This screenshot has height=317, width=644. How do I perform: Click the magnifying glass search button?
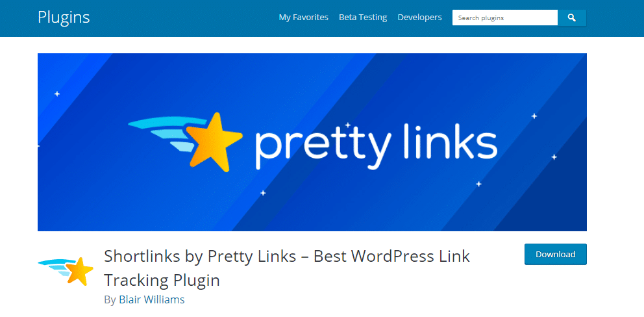pyautogui.click(x=572, y=18)
